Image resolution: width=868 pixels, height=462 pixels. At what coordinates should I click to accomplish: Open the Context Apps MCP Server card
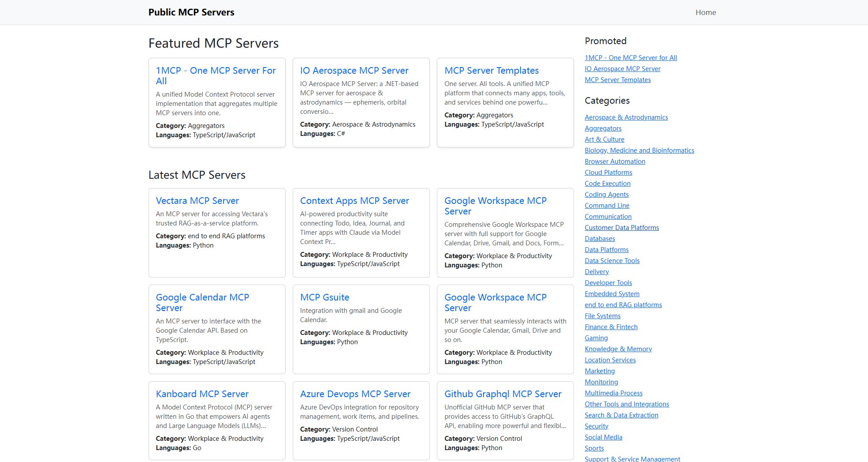coord(354,201)
